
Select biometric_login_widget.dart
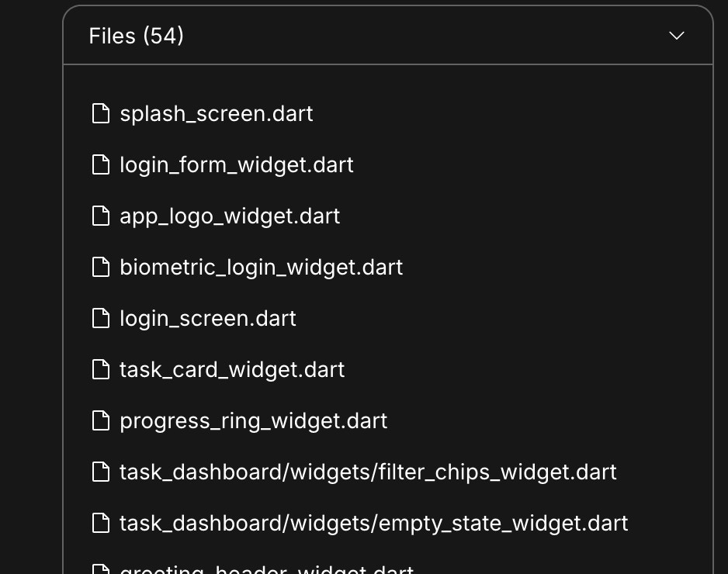coord(261,267)
